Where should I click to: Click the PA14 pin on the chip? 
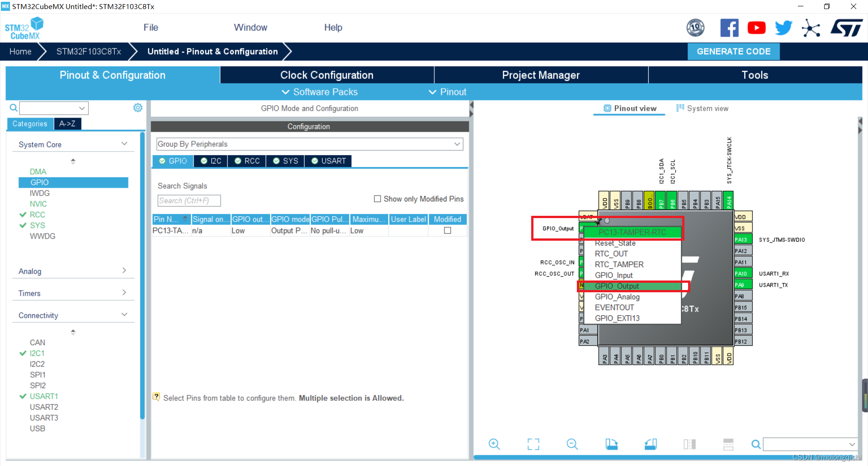pyautogui.click(x=728, y=200)
